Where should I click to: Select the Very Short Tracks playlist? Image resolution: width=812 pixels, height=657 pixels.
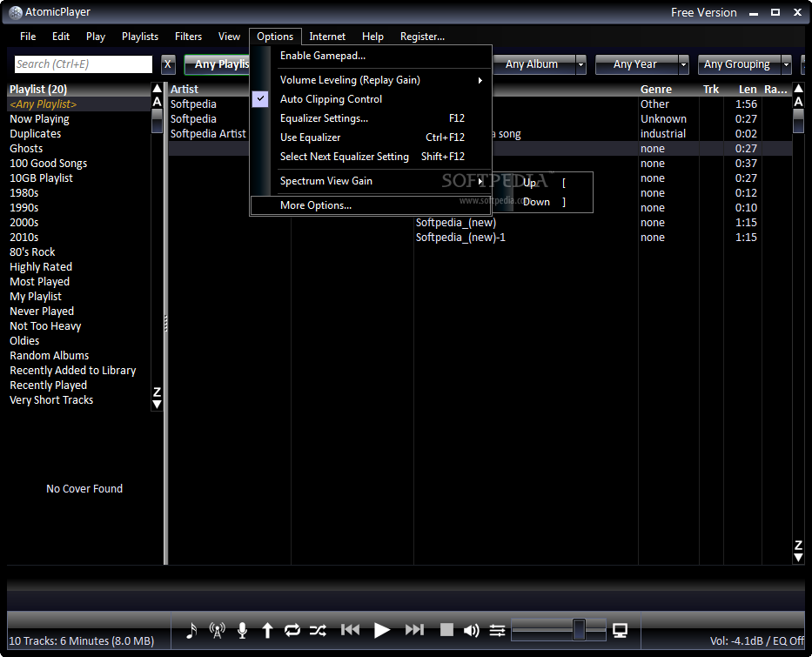[x=78, y=399]
